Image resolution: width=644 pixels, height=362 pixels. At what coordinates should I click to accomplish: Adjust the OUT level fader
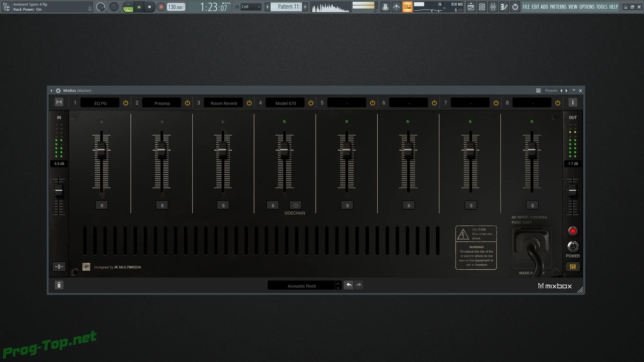pyautogui.click(x=573, y=190)
